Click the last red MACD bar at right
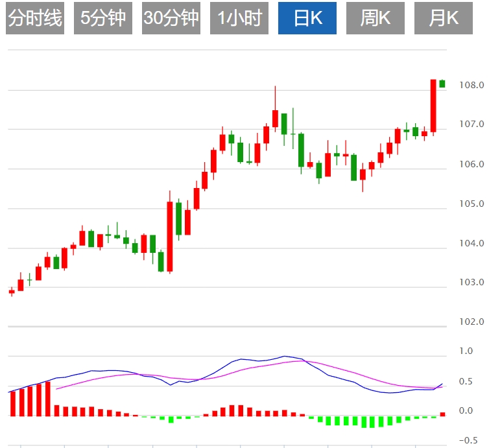The height and width of the screenshot is (448, 489). point(442,414)
